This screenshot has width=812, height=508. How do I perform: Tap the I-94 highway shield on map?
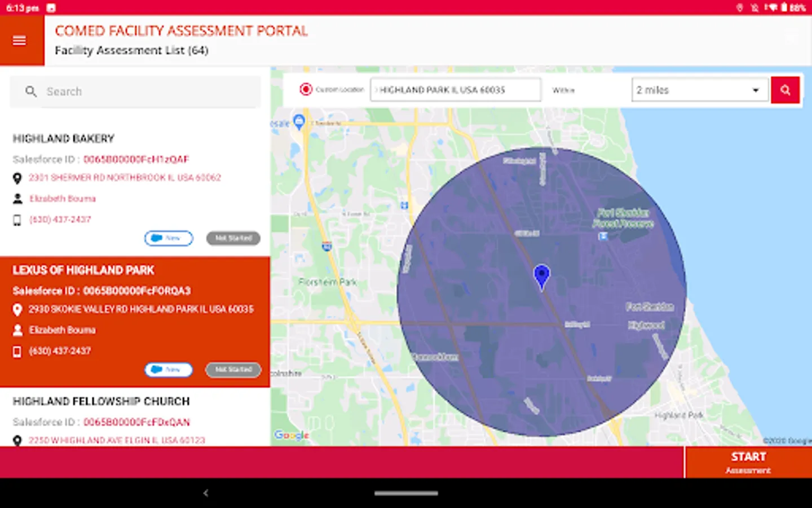326,246
